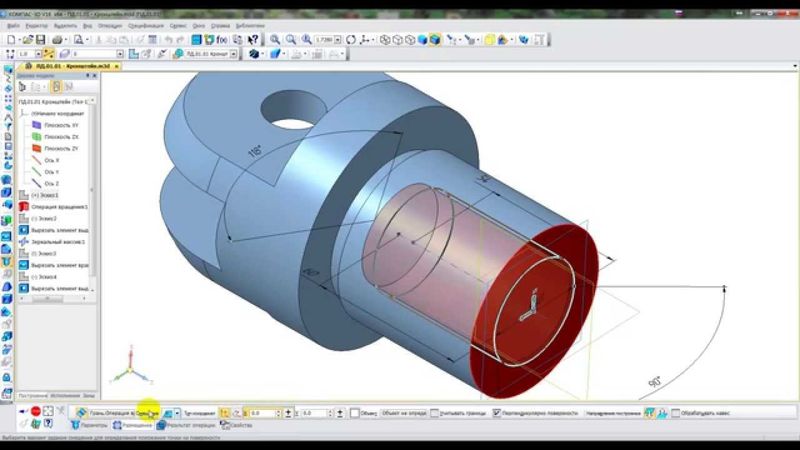Open the Операции menu
The width and height of the screenshot is (800, 450).
[110, 26]
